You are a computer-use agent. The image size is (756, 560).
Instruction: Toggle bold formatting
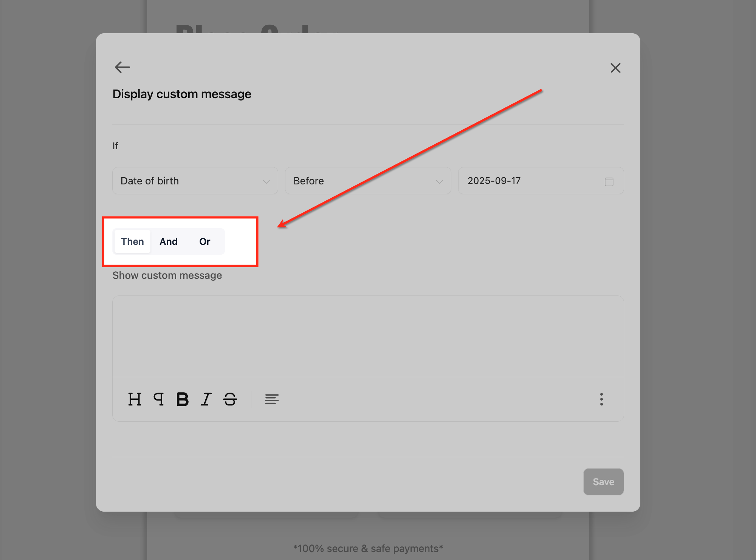click(x=183, y=399)
